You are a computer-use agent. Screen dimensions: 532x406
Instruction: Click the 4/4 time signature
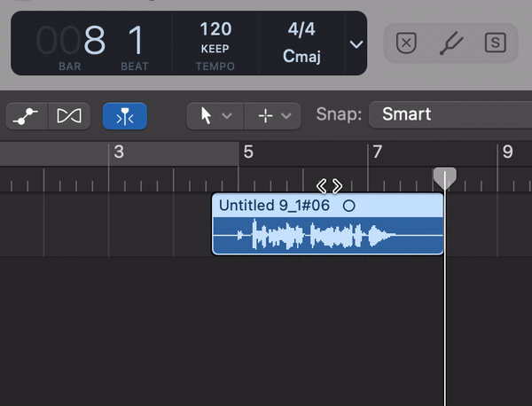301,29
